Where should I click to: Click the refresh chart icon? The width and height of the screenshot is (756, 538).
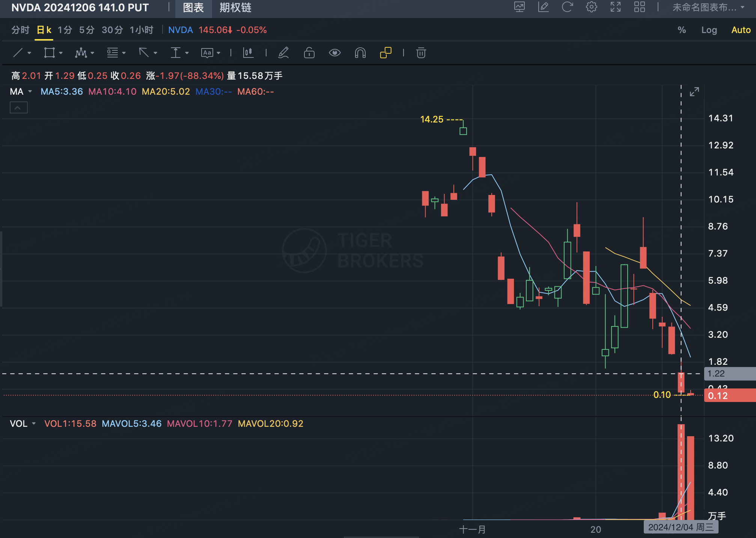567,7
